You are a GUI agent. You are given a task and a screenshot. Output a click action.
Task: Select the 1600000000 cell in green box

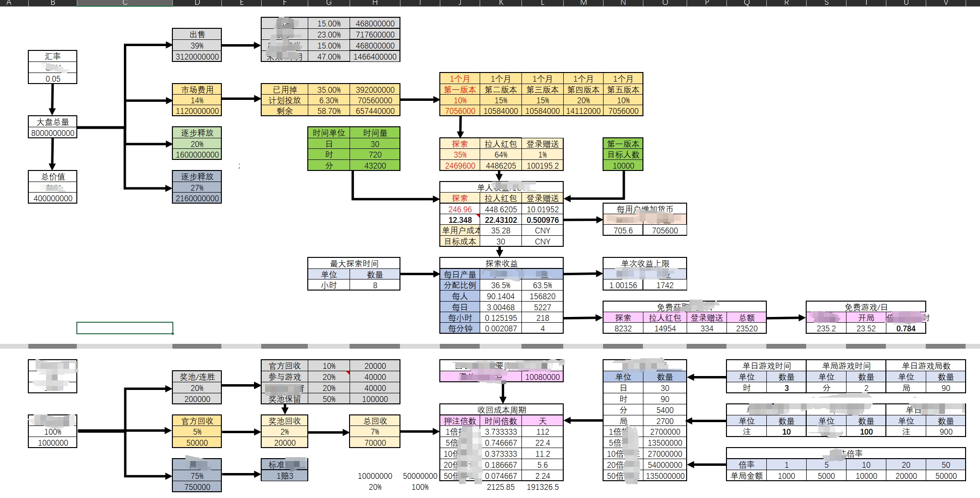197,155
